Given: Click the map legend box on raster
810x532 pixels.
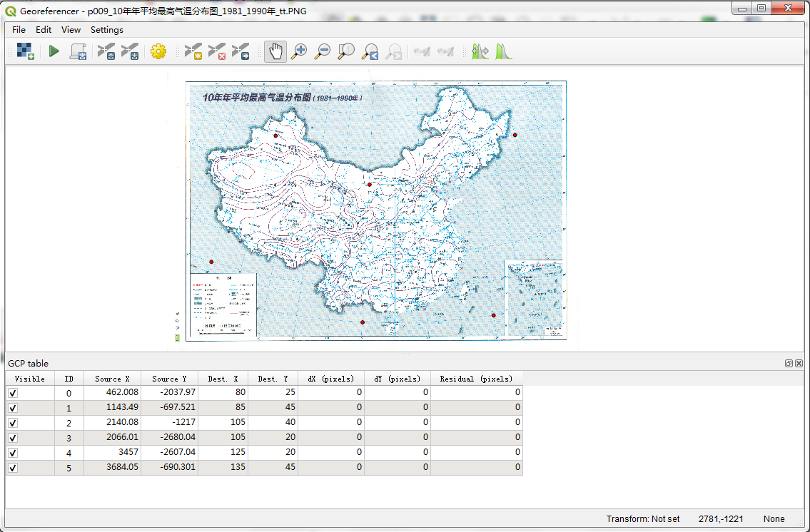Looking at the screenshot, I should 223,305.
